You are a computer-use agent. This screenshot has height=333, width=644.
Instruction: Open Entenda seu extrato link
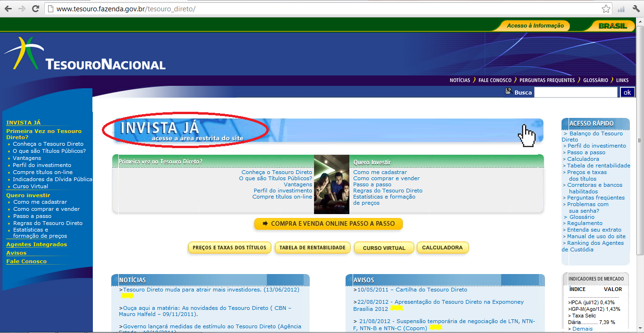coord(594,230)
